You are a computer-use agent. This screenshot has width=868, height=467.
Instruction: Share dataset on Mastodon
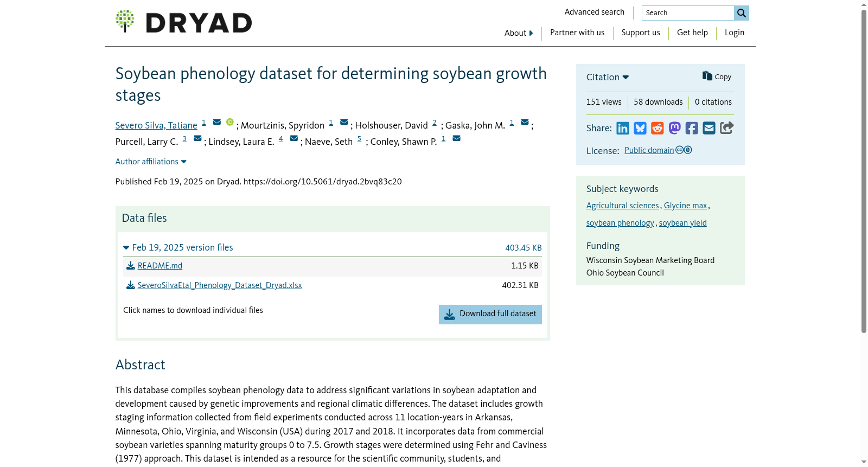[x=674, y=128]
